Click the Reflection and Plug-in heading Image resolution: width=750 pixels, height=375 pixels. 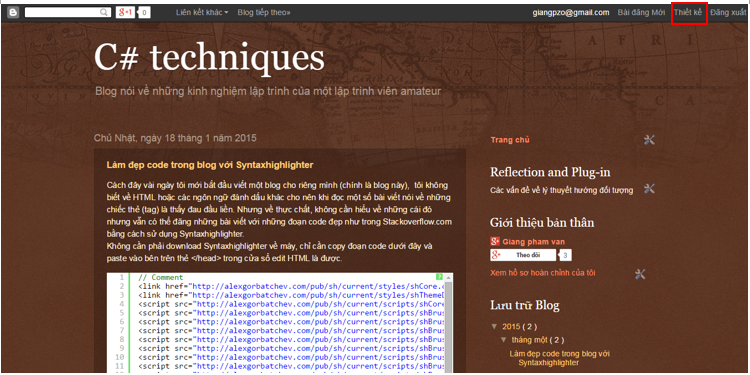point(550,172)
